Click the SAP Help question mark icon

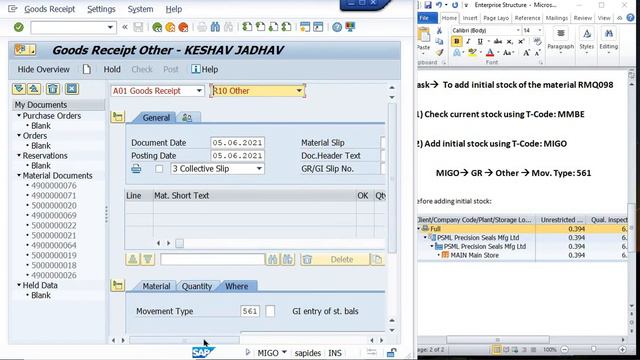click(337, 27)
